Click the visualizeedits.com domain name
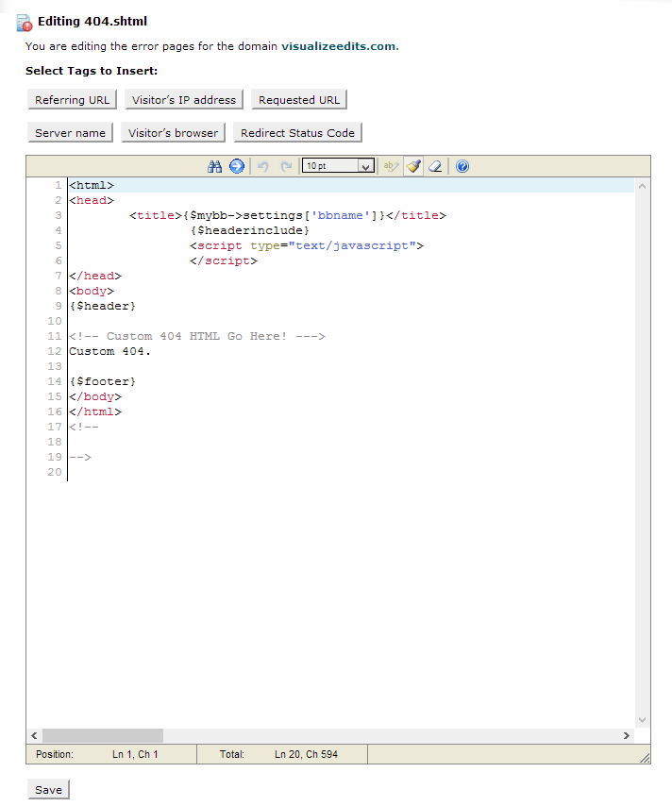 [338, 46]
